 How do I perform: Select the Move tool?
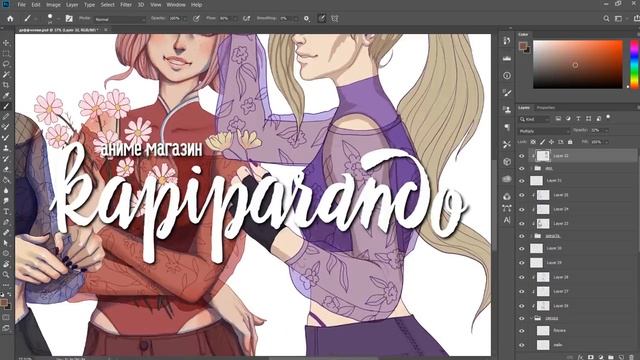[6, 43]
